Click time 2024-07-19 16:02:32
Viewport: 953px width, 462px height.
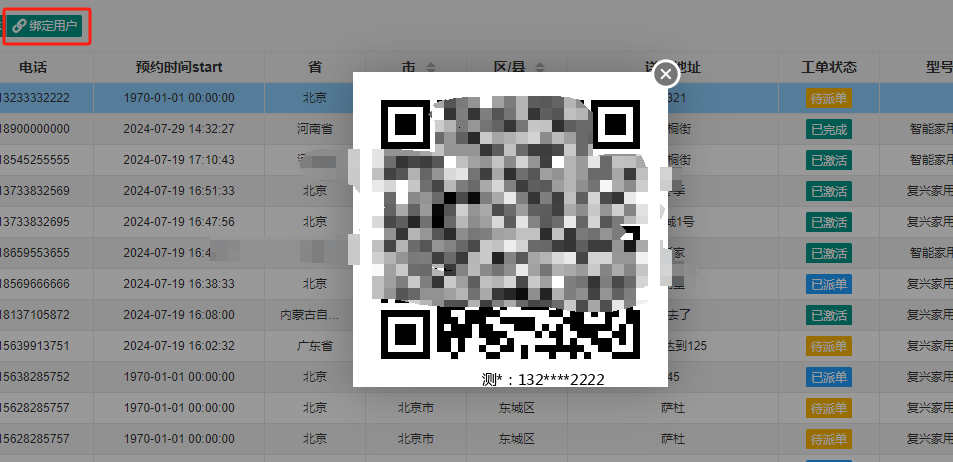click(x=179, y=346)
